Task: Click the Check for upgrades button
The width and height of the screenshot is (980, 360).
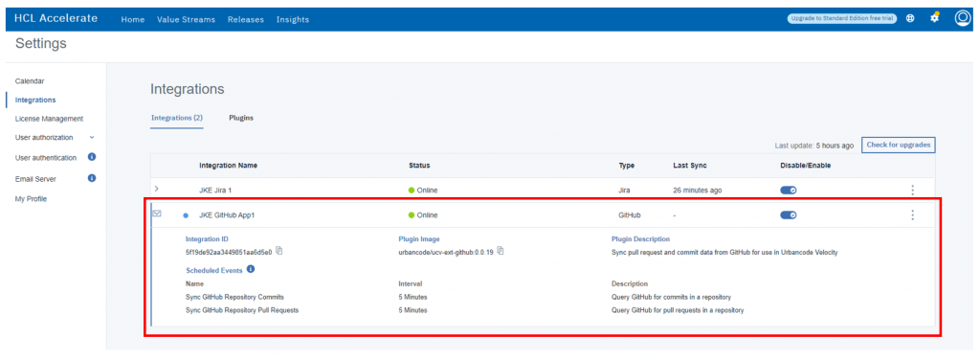Action: coord(899,145)
